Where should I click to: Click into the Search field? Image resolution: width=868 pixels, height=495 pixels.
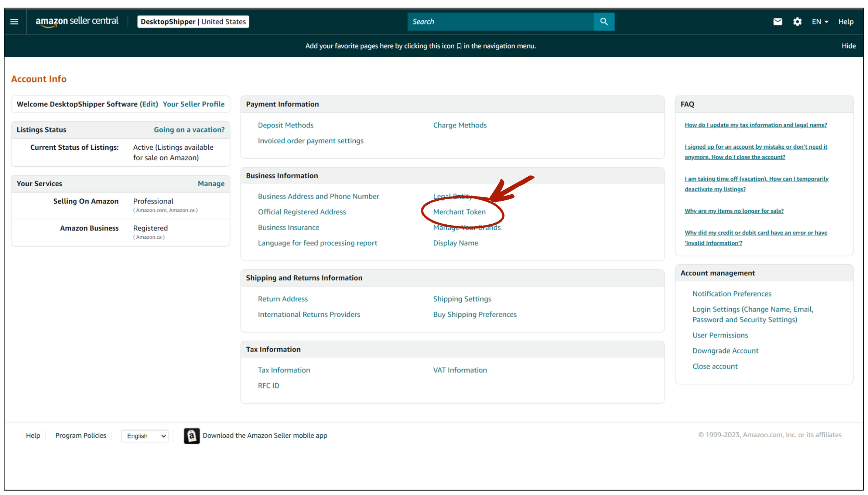coord(500,22)
